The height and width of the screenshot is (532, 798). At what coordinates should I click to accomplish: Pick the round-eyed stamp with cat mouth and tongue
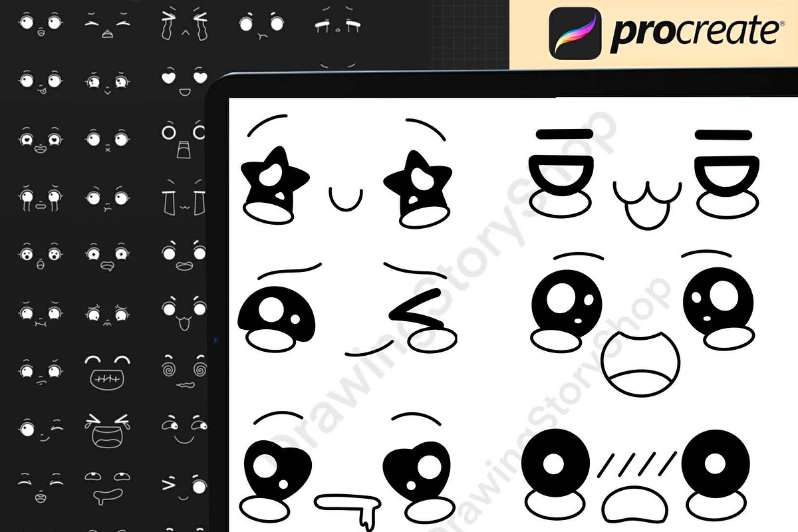[x=183, y=314]
